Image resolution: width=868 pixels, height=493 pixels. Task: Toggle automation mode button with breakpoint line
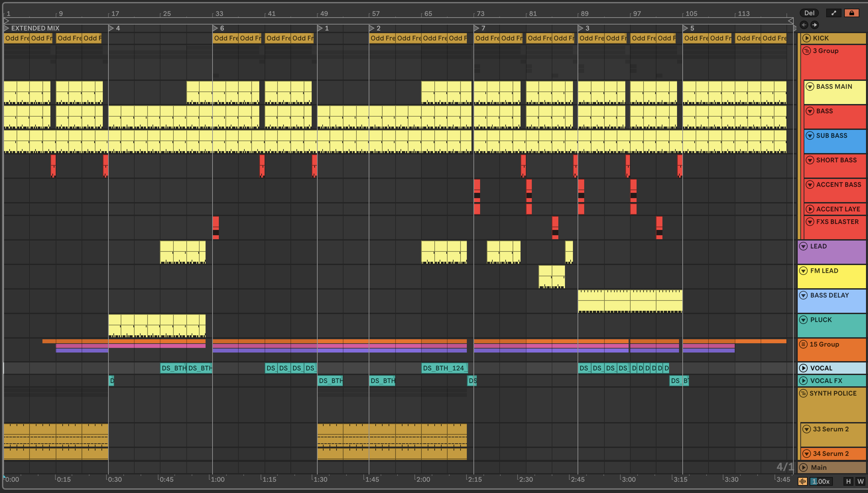834,13
